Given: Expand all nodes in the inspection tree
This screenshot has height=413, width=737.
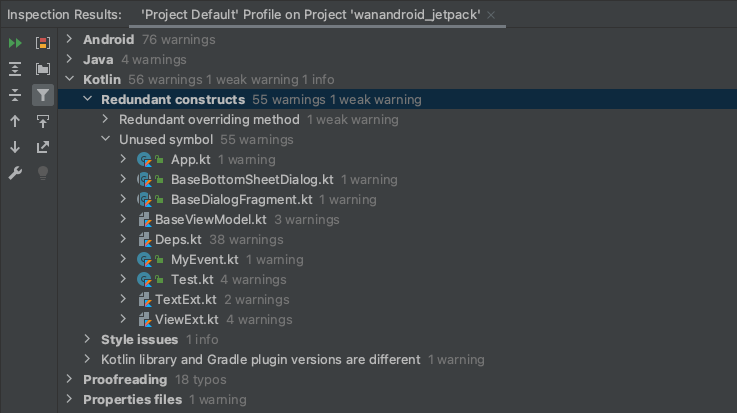Looking at the screenshot, I should [x=15, y=69].
